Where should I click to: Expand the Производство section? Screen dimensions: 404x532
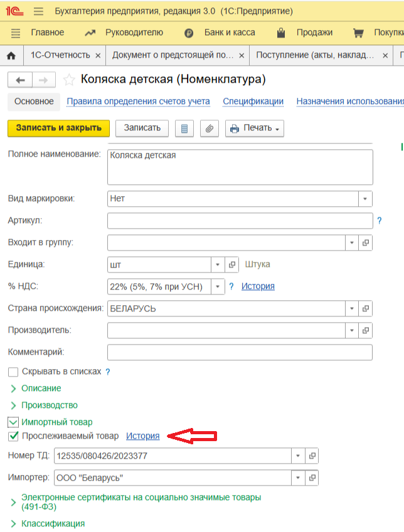click(x=50, y=405)
